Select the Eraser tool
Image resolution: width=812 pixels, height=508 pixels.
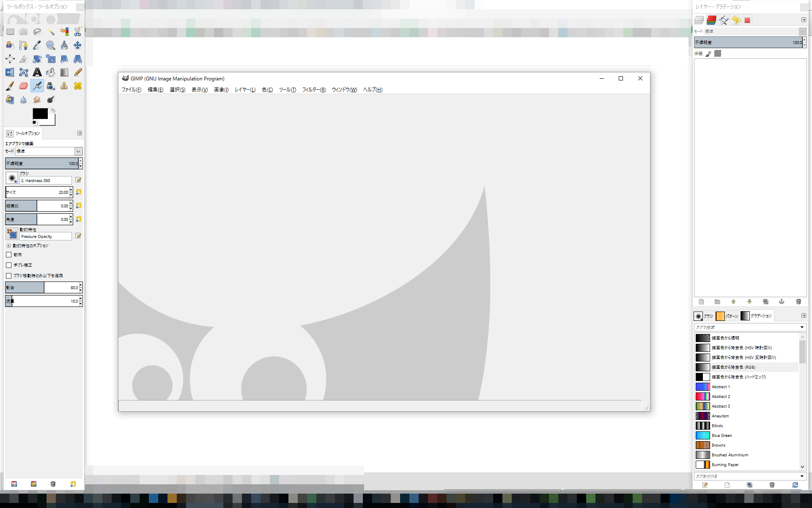pyautogui.click(x=24, y=86)
